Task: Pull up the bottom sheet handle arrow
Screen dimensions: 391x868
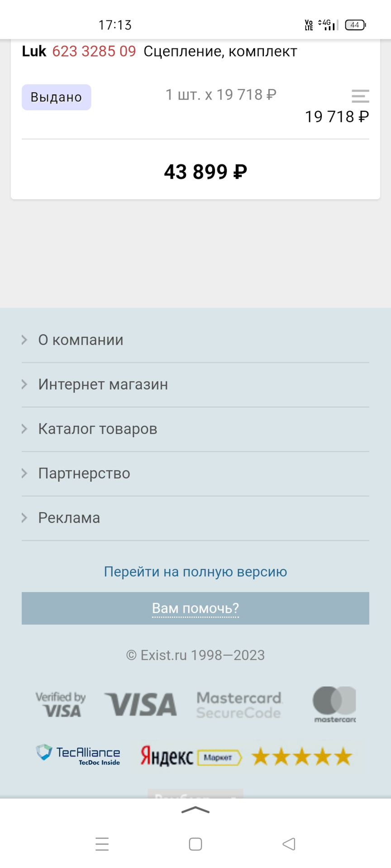Action: 195,810
